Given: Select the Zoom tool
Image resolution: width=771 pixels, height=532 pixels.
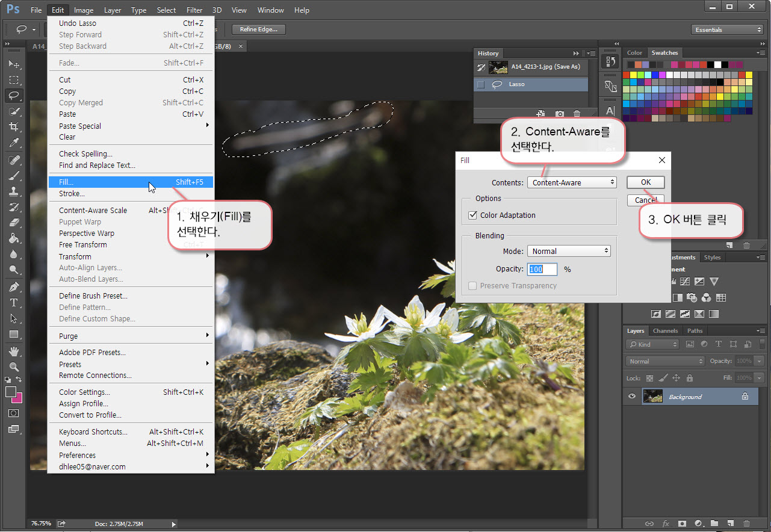Looking at the screenshot, I should click(14, 367).
